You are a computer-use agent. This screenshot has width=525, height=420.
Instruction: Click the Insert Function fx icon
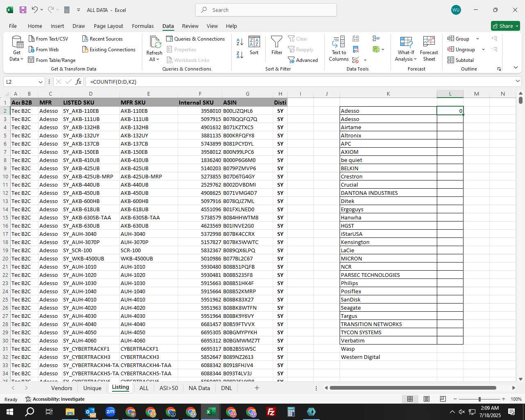[78, 82]
